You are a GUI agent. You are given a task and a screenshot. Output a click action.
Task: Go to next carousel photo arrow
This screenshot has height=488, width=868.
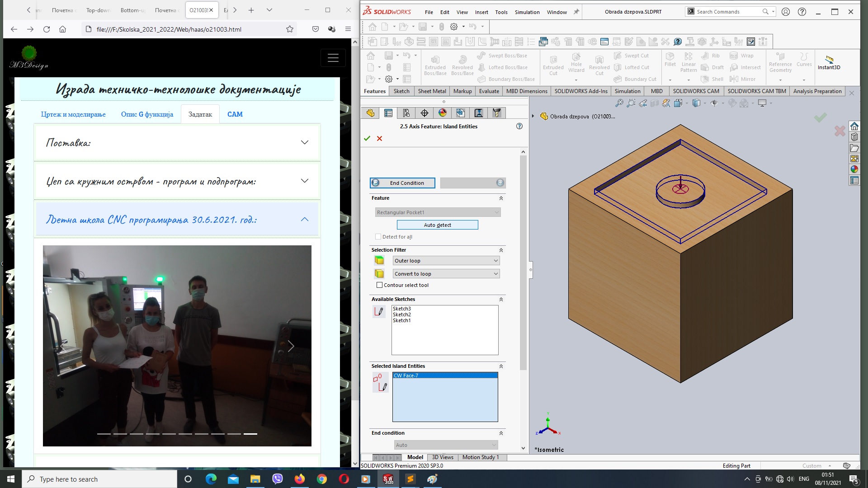pyautogui.click(x=291, y=346)
